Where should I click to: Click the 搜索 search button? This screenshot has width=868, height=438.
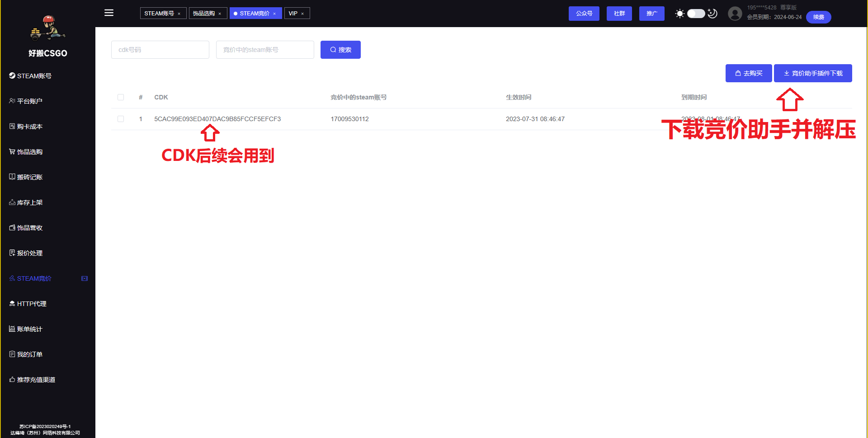[x=340, y=50]
